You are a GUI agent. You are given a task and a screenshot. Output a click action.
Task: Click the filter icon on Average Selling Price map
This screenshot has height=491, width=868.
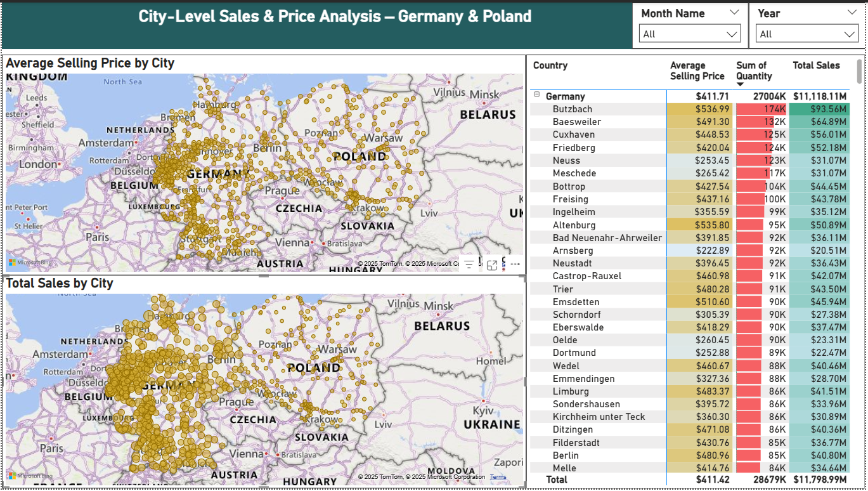coord(469,265)
